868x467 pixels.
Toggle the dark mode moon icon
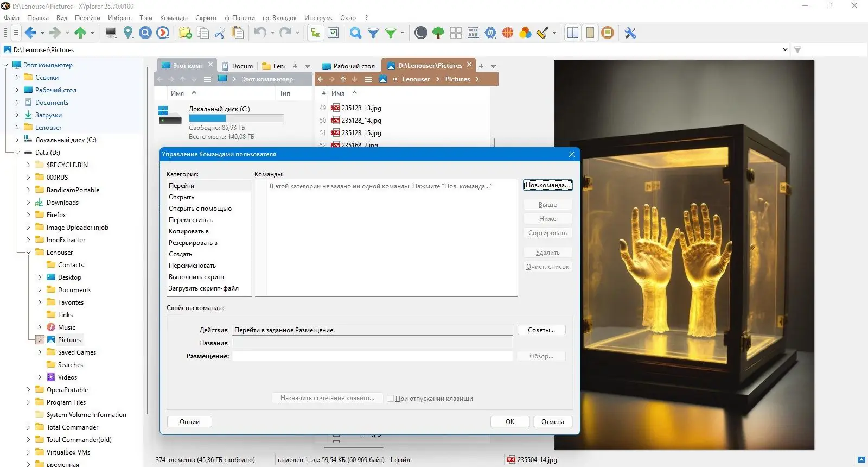(420, 33)
